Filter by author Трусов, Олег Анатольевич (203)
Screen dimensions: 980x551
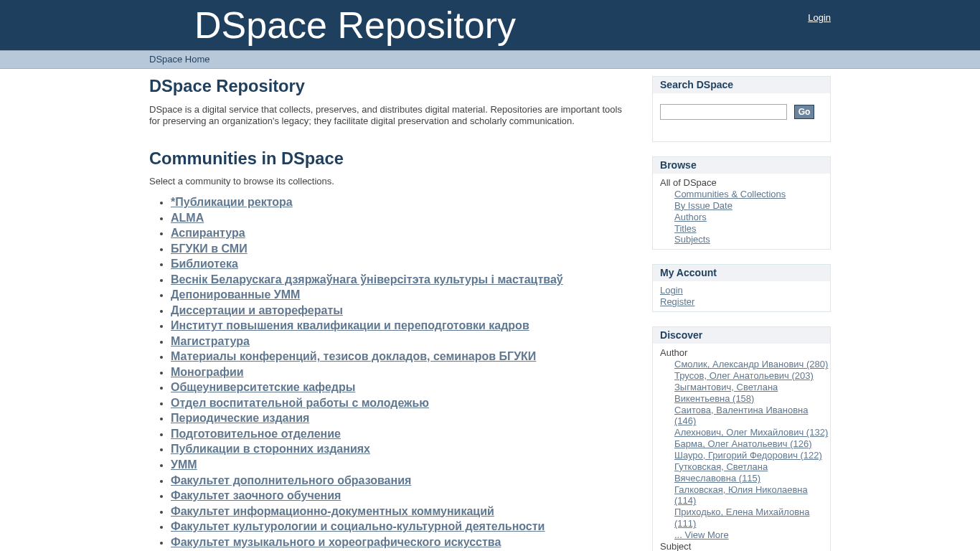(744, 376)
